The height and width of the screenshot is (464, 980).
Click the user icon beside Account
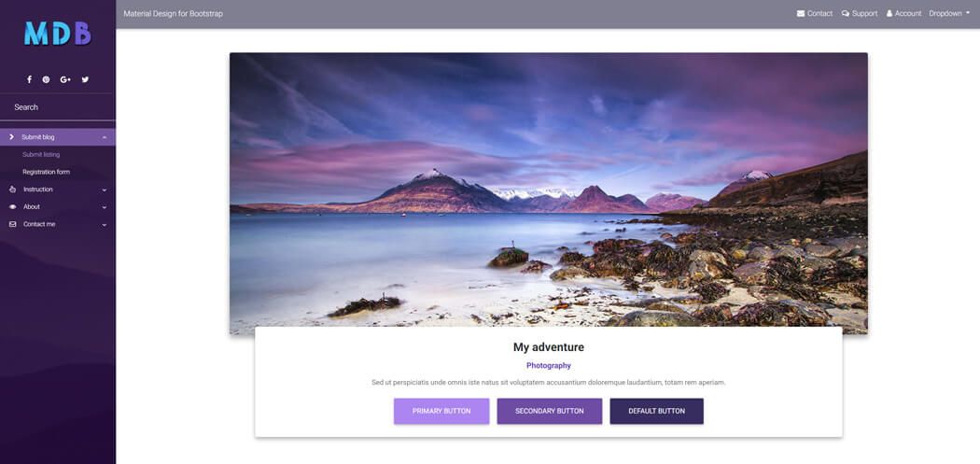click(x=889, y=14)
